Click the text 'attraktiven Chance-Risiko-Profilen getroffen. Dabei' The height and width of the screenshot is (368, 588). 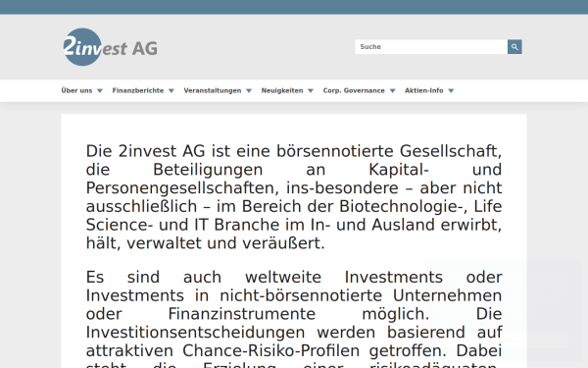[x=294, y=350]
